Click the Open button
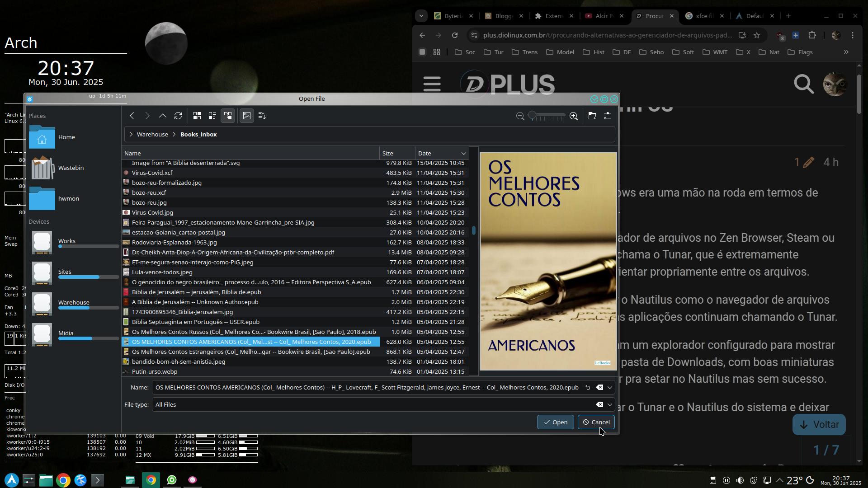 click(x=556, y=422)
